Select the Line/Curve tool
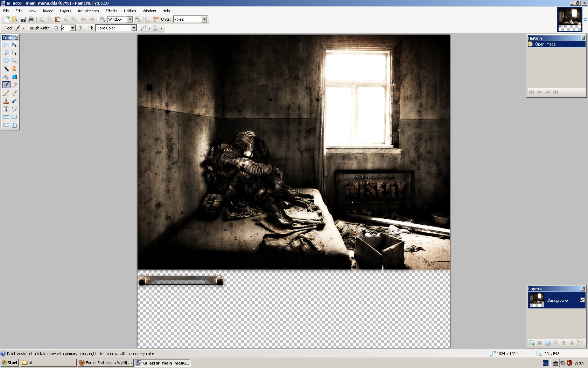This screenshot has width=588, height=368. (14, 109)
